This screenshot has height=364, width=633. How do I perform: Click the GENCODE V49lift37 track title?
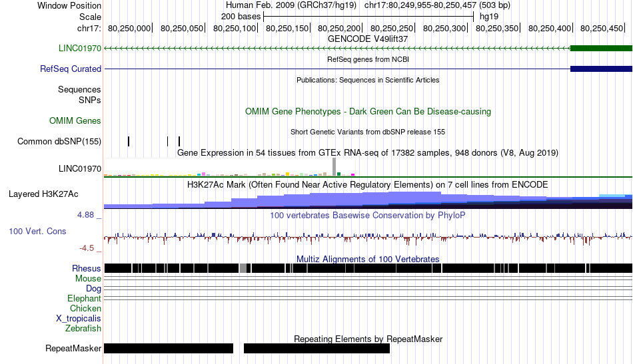[368, 39]
